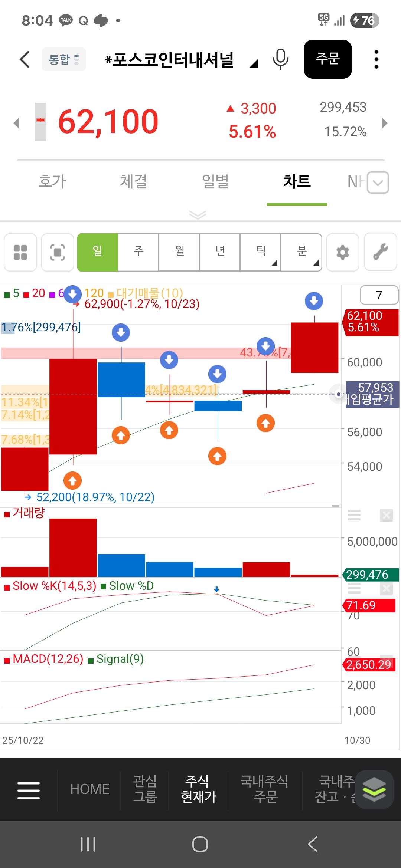Tap the 국내주식 주문 bottom link
Image resolution: width=401 pixels, height=868 pixels.
pos(264,789)
